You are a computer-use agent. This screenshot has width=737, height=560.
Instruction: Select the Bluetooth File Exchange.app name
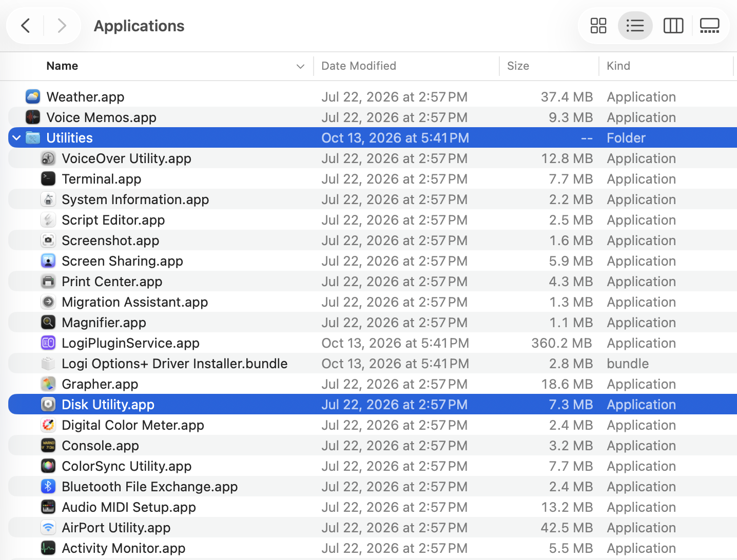pos(149,487)
